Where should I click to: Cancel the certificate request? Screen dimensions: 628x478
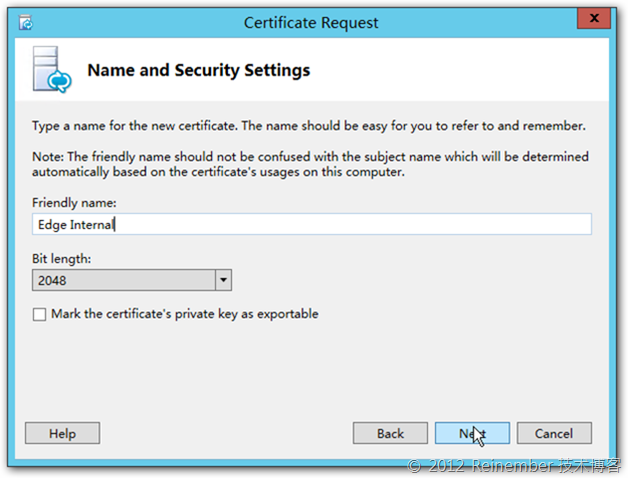(x=554, y=433)
